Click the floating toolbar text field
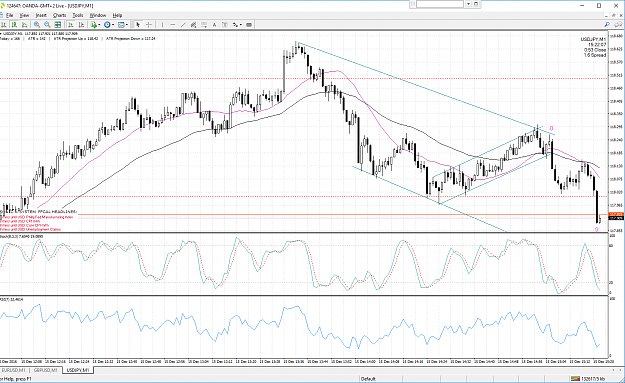Screen dimensions: 625x383 pyautogui.click(x=440, y=4)
